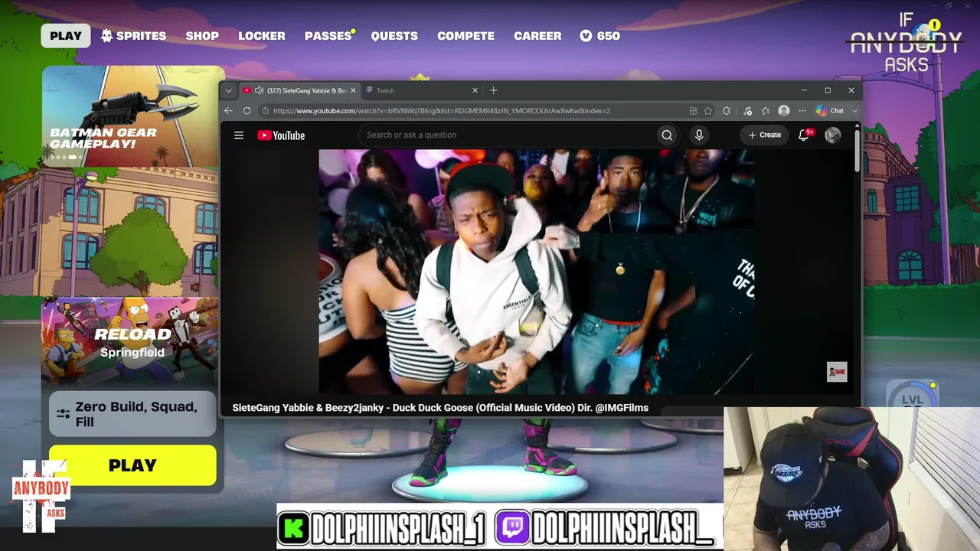This screenshot has width=980, height=551.
Task: Open the Fortnite PLAY tab
Action: tap(66, 36)
